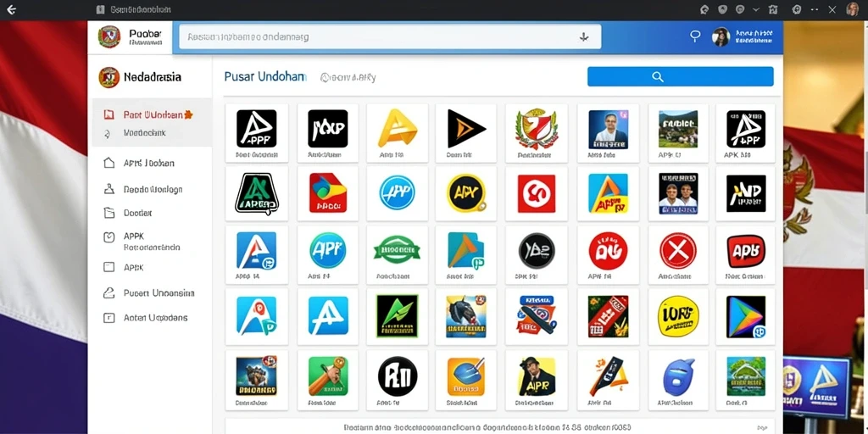Open the user avatar in blue header
This screenshot has width=868, height=434.
(x=721, y=36)
